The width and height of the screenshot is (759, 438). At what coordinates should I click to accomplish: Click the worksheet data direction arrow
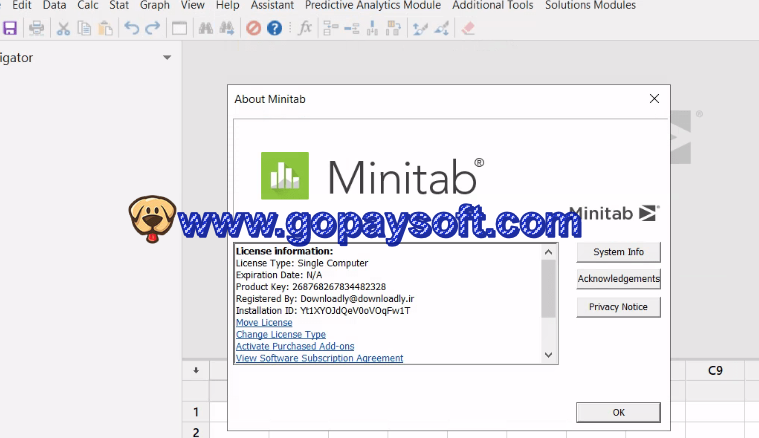[x=196, y=370]
